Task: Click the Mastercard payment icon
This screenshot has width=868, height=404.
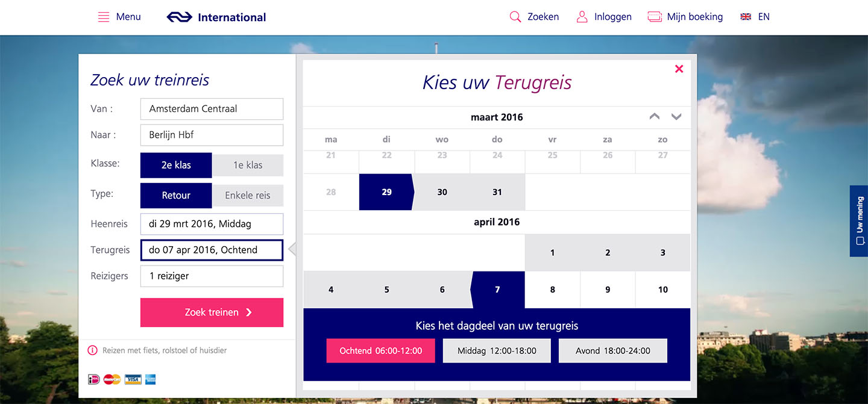Action: [x=112, y=379]
